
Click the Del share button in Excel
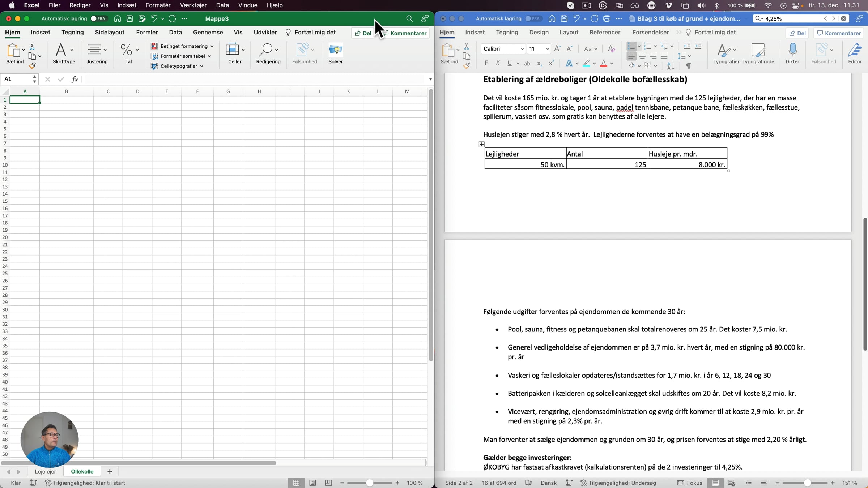(x=363, y=33)
